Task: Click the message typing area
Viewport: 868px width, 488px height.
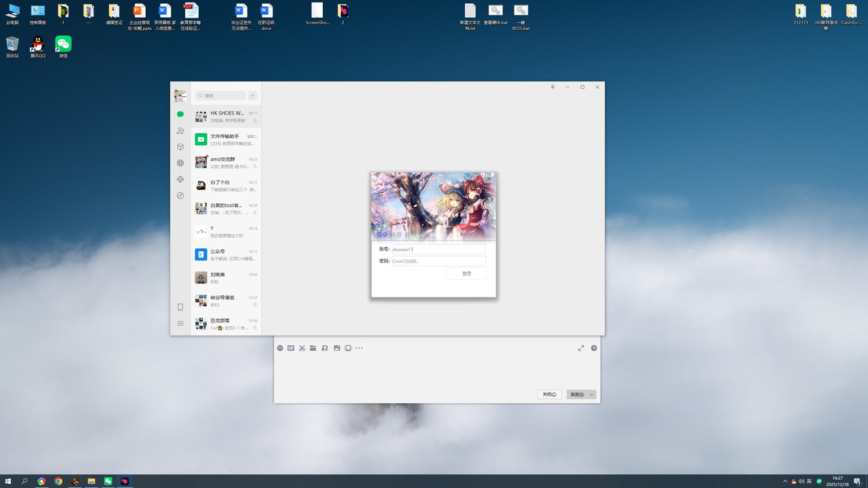Action: click(437, 371)
